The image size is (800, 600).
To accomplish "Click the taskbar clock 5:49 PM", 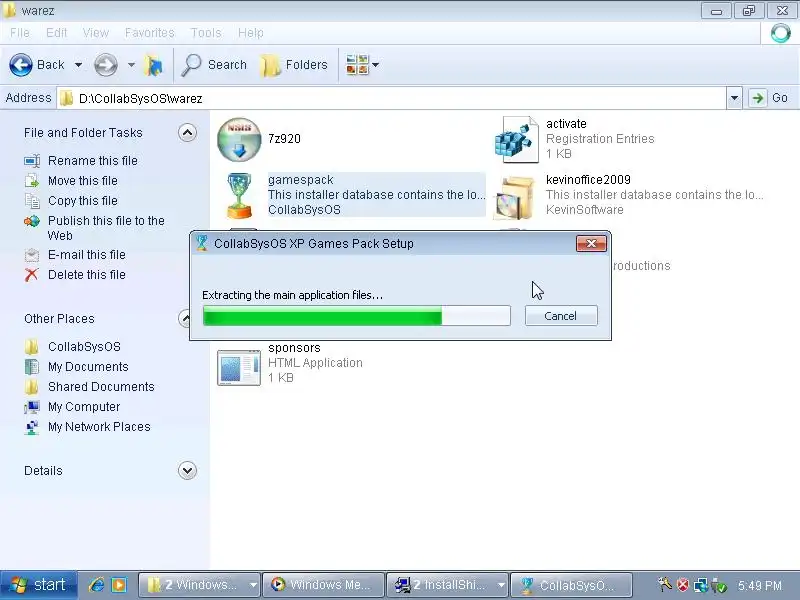I will tap(760, 586).
